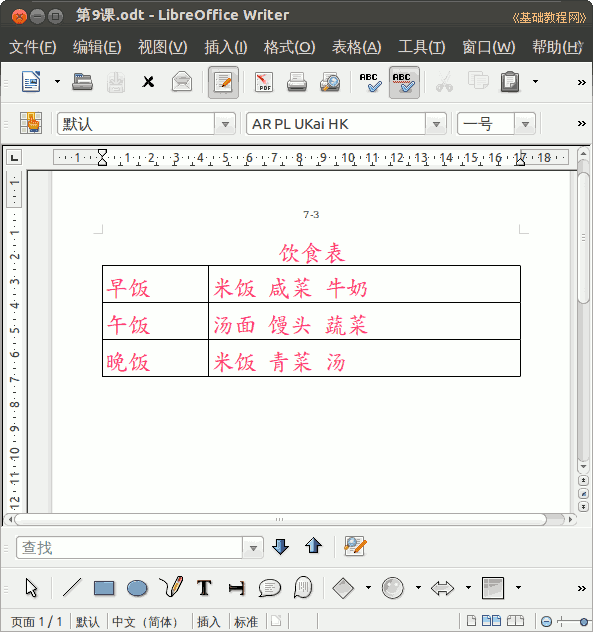The height and width of the screenshot is (632, 593).
Task: Open the 格式(O) menu
Action: (289, 47)
